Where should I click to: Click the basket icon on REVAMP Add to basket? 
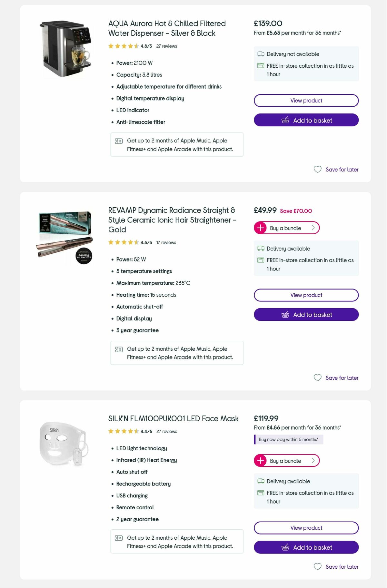[286, 314]
